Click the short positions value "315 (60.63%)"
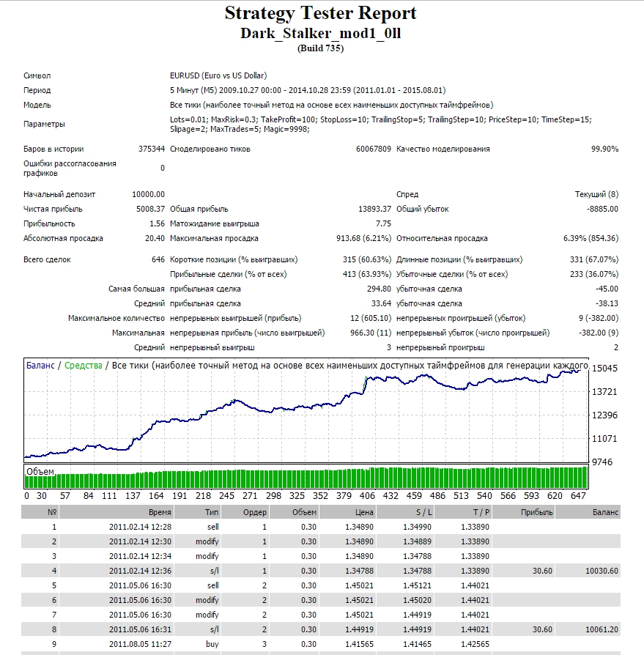 pos(367,259)
